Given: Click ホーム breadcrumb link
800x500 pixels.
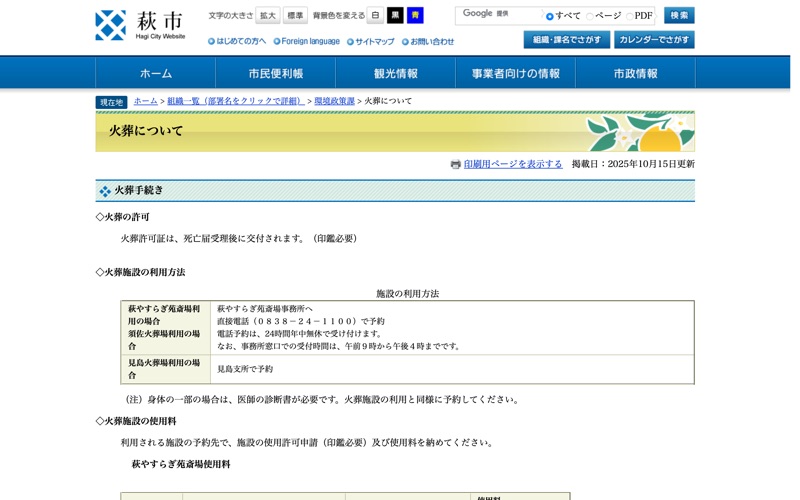Looking at the screenshot, I should tap(145, 101).
